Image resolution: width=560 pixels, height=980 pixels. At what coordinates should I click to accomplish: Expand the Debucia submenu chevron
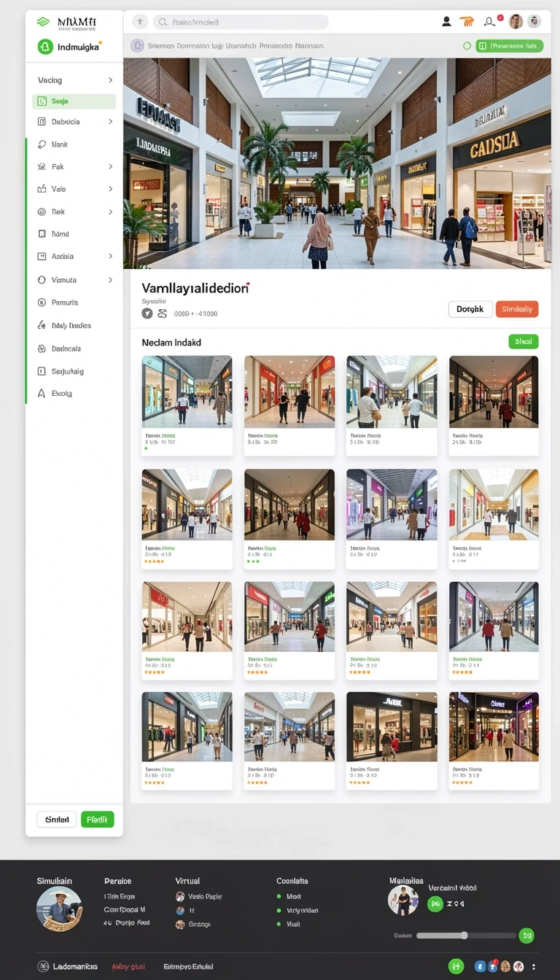click(x=111, y=122)
